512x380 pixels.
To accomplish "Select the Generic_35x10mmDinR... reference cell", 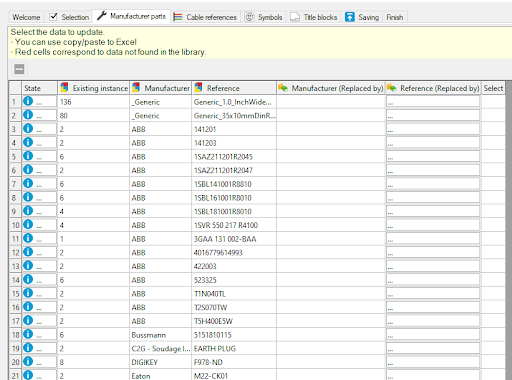I will pos(234,116).
